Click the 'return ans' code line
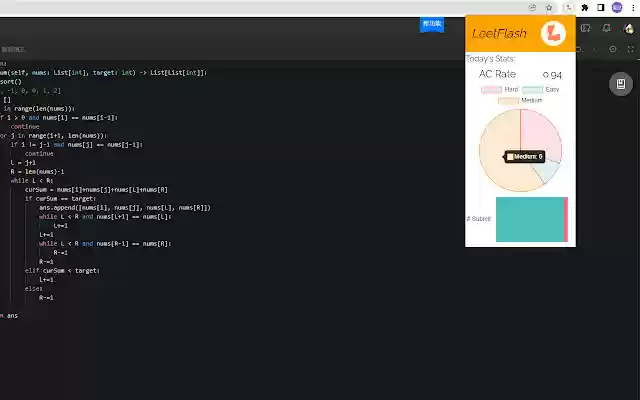Image resolution: width=640 pixels, height=400 pixels. [x=8, y=316]
